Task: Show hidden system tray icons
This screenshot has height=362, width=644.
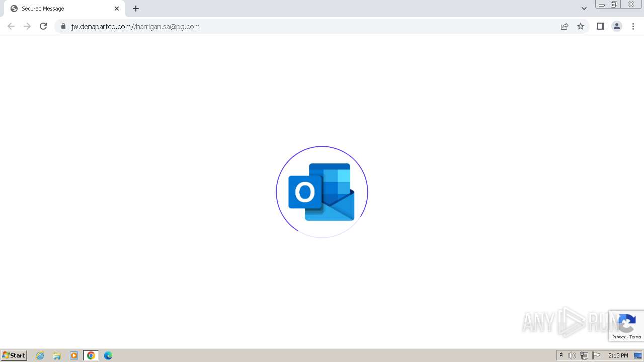Action: [561, 355]
